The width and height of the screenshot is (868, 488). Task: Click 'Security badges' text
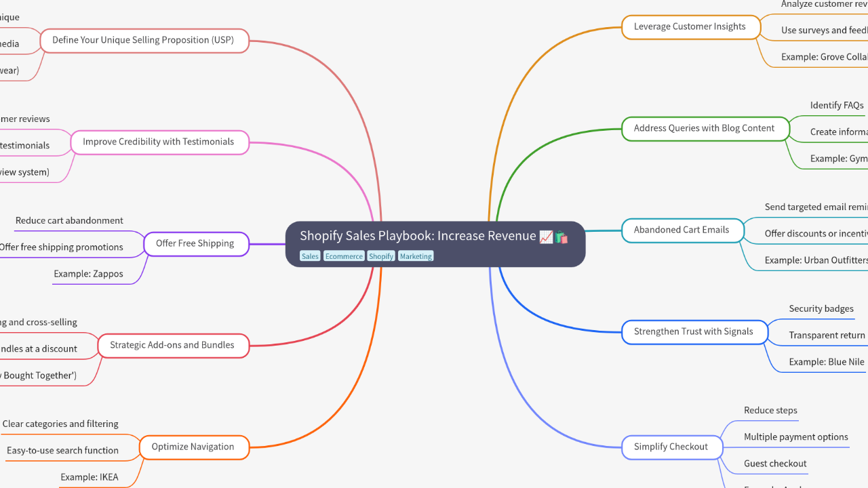click(x=821, y=308)
